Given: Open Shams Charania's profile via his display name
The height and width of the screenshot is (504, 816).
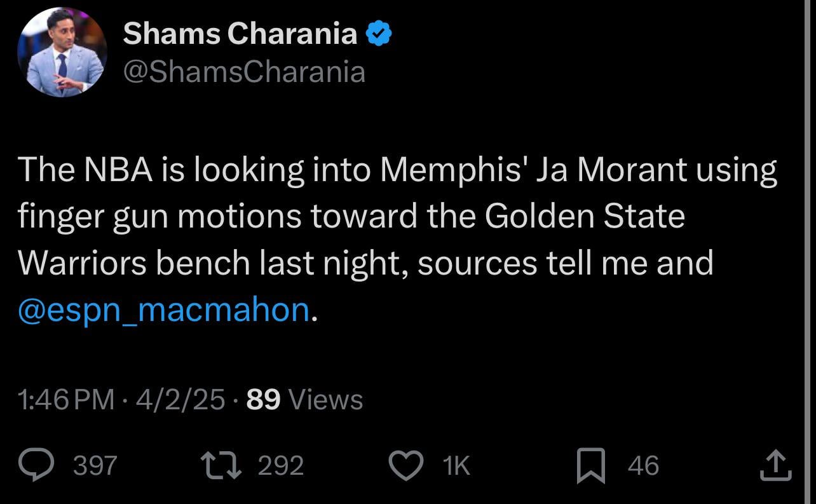Looking at the screenshot, I should coord(240,33).
